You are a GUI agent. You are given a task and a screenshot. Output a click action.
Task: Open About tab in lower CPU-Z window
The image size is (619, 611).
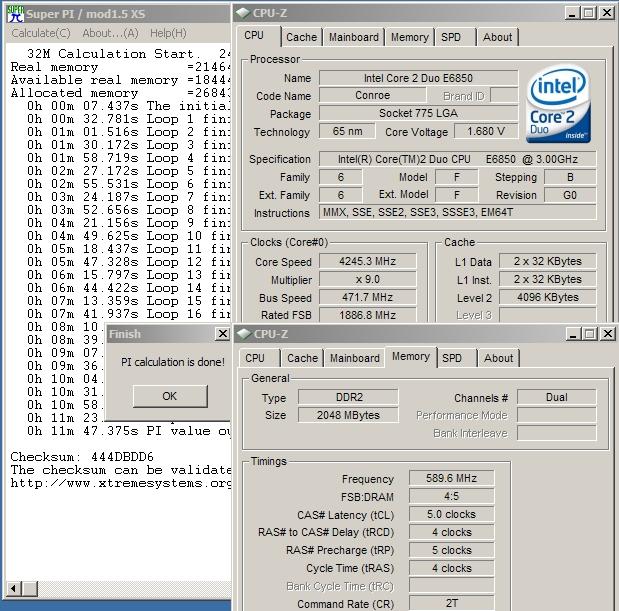click(x=499, y=358)
